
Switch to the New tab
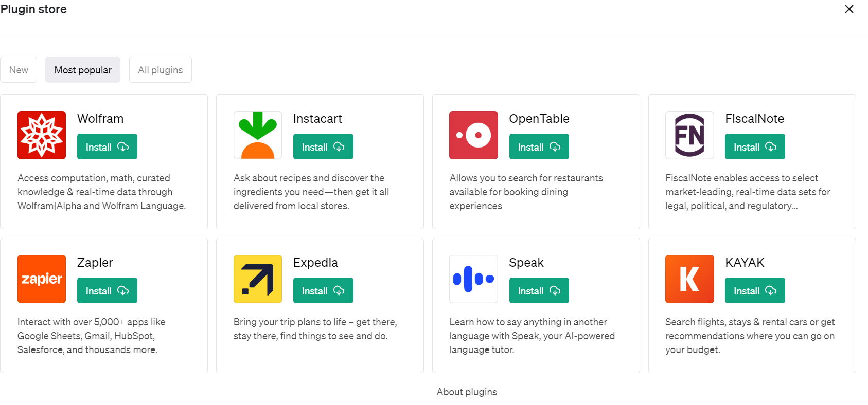(x=19, y=70)
